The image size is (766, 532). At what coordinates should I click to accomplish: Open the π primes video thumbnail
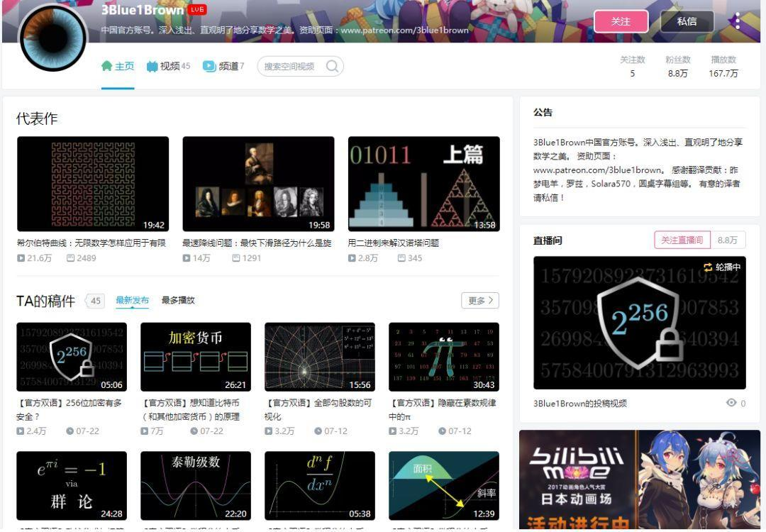coord(444,357)
